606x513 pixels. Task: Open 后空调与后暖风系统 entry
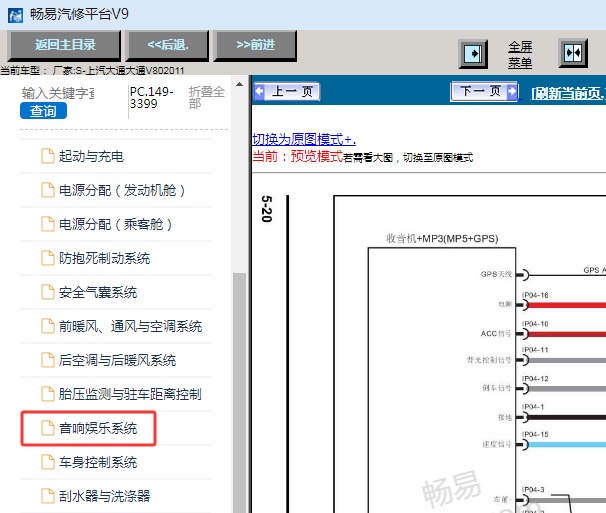[x=117, y=360]
